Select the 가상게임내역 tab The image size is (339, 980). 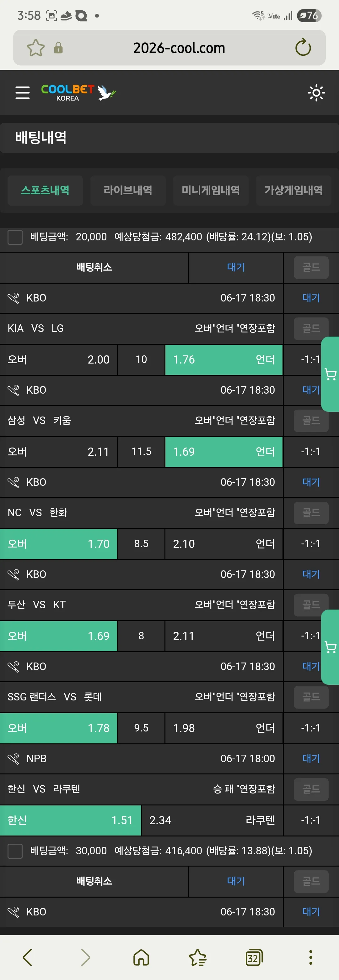click(293, 191)
